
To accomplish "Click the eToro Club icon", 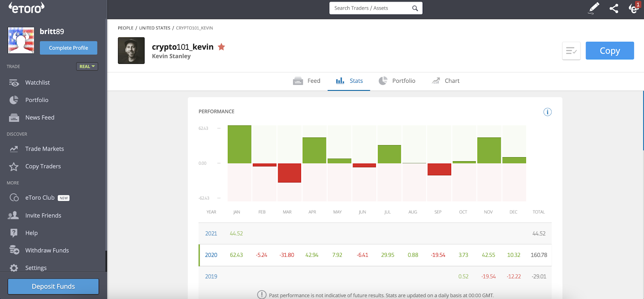I will (x=14, y=198).
